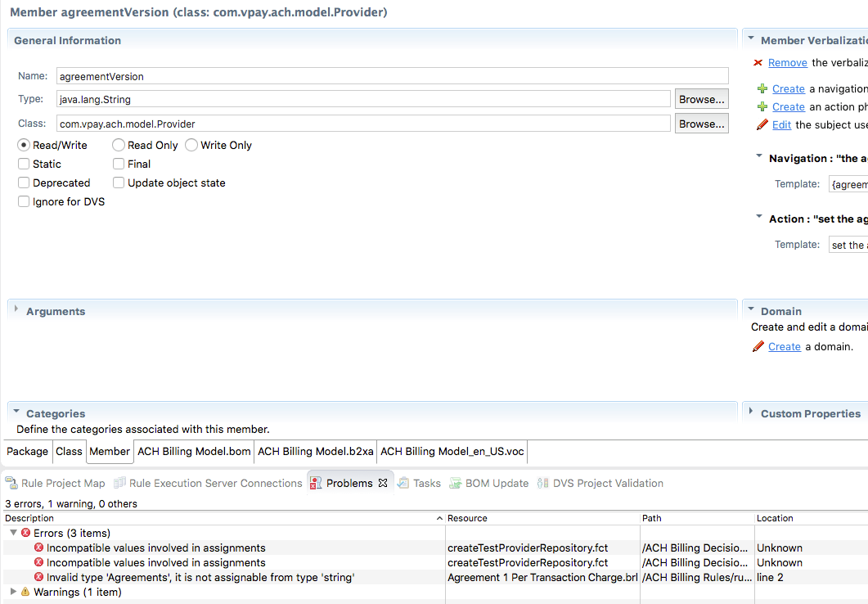
Task: Click the DVS Project Validation view icon
Action: [x=542, y=483]
